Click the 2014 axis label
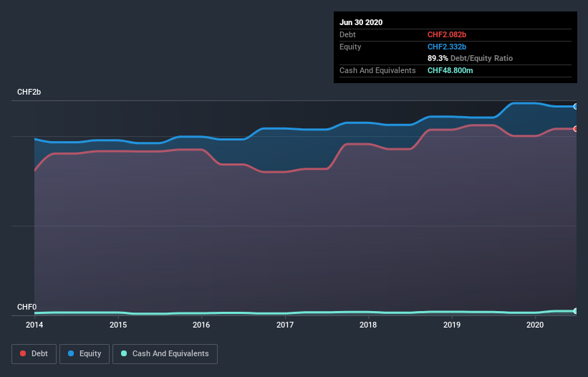The height and width of the screenshot is (377, 588). coord(34,325)
